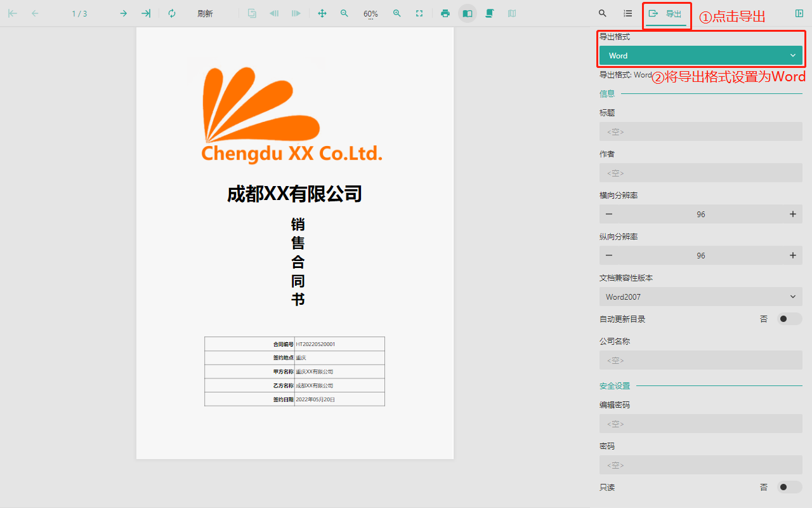
Task: Collapse the right side panel icon
Action: tap(799, 13)
